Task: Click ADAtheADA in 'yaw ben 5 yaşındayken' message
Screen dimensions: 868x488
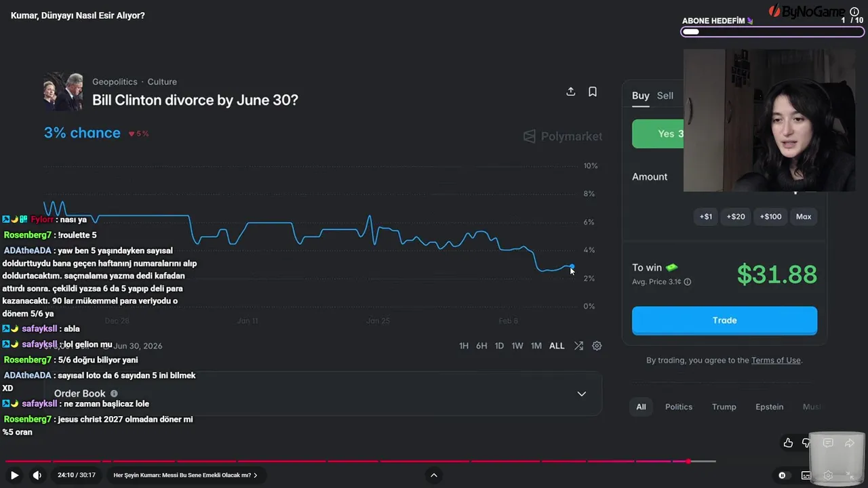Action: coord(28,251)
